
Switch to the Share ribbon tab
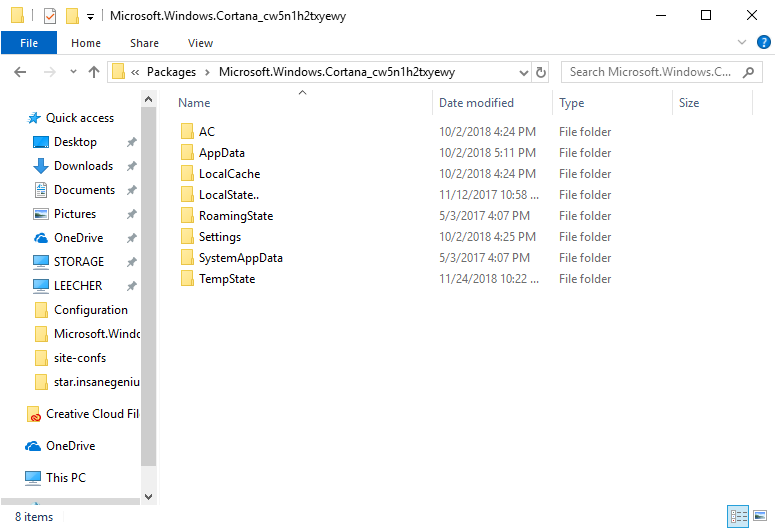(x=144, y=43)
